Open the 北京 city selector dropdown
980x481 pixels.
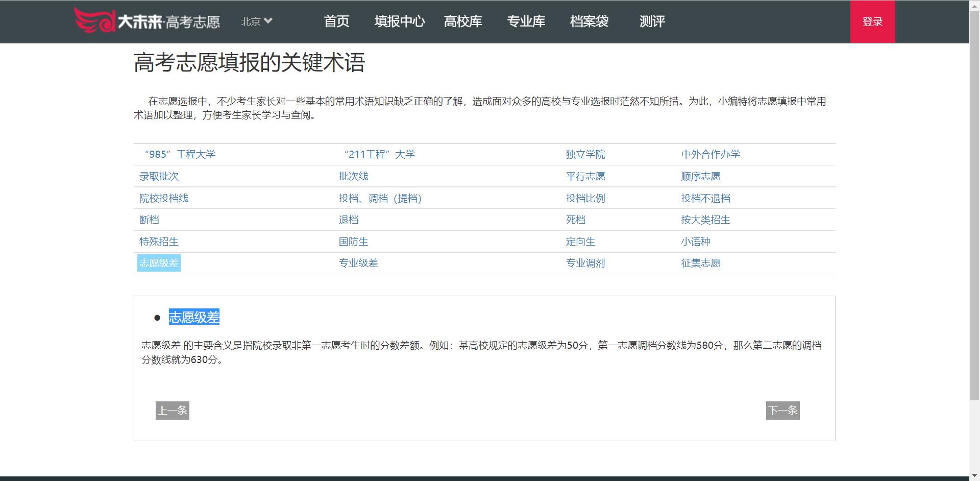coord(255,21)
